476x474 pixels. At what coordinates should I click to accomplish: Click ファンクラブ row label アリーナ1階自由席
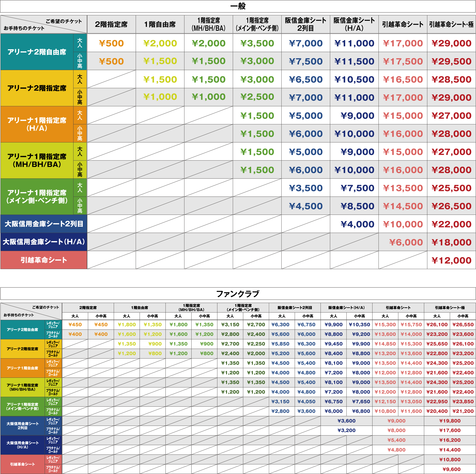point(22,368)
